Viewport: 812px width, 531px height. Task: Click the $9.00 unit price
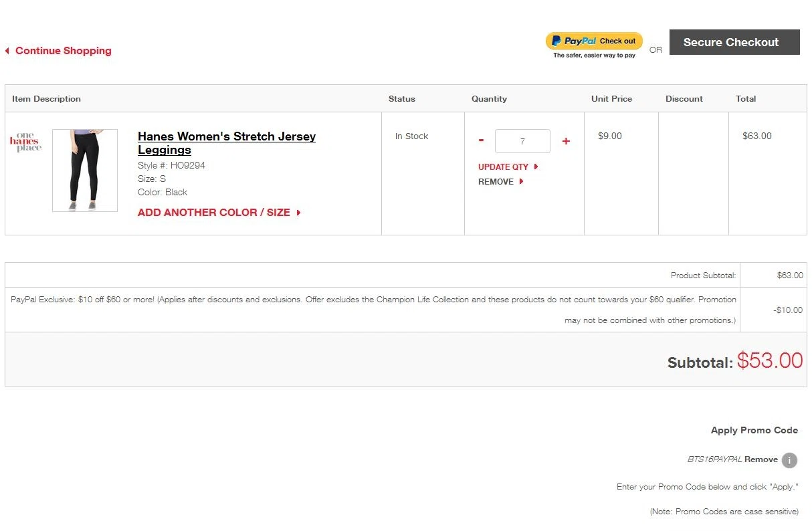coord(610,136)
